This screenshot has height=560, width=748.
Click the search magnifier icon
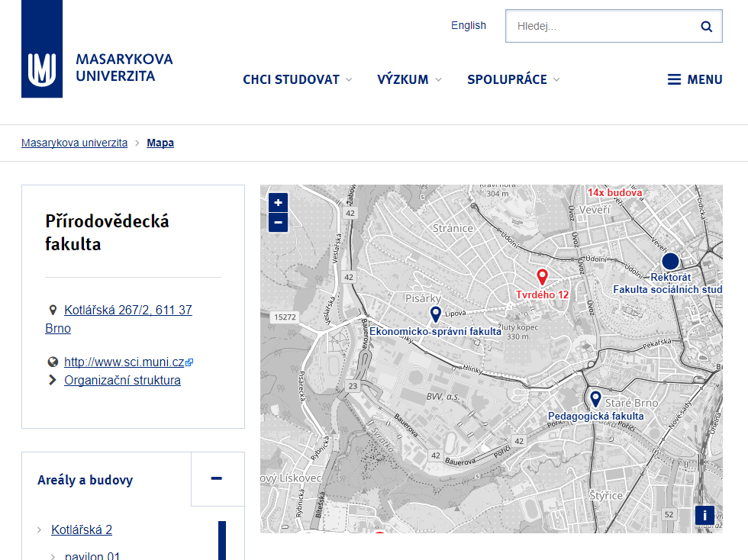[x=705, y=25]
